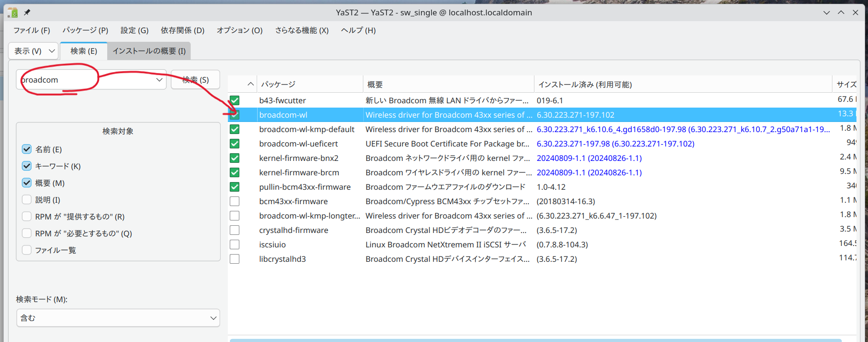Select the b43-fwcutter package name

283,100
